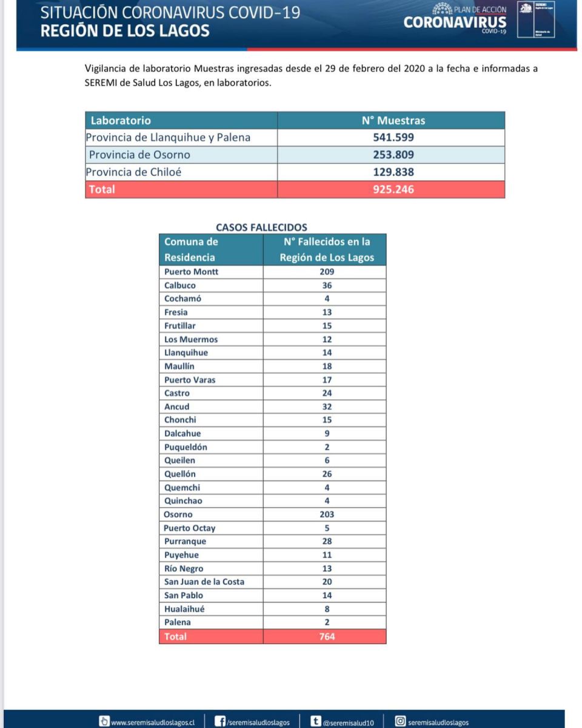Click the Facebook icon in footer
The width and height of the screenshot is (582, 728).
pos(222,721)
